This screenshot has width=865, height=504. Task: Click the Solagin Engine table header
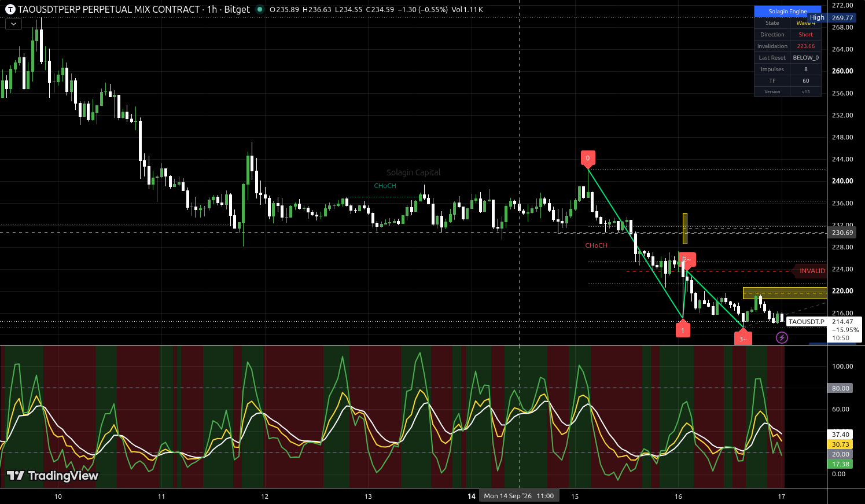787,12
